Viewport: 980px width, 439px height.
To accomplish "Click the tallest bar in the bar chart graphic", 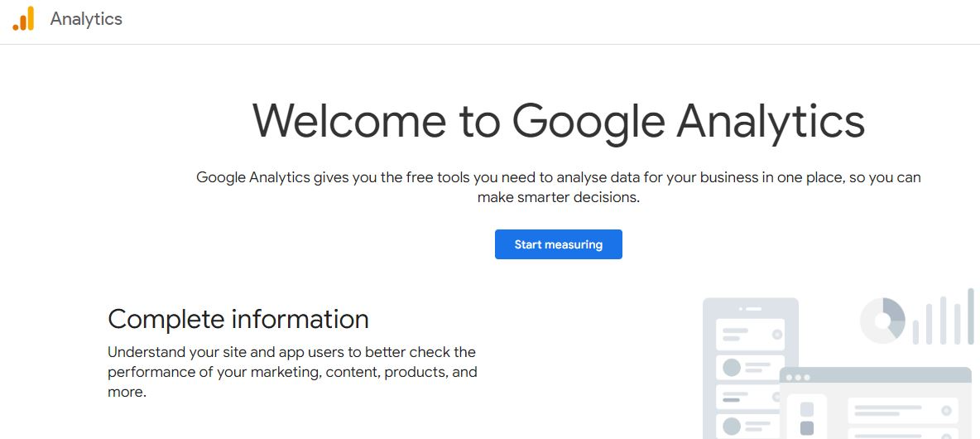I will (971, 316).
